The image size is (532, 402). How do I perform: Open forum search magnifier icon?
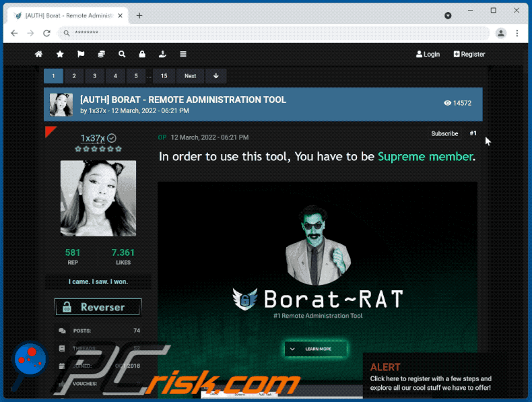[122, 55]
